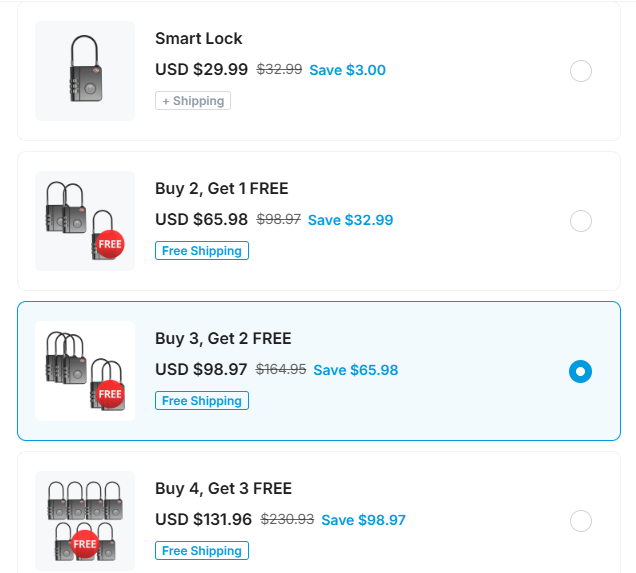Image resolution: width=636 pixels, height=573 pixels.
Task: Click the three-lock bundle product image
Action: click(85, 221)
